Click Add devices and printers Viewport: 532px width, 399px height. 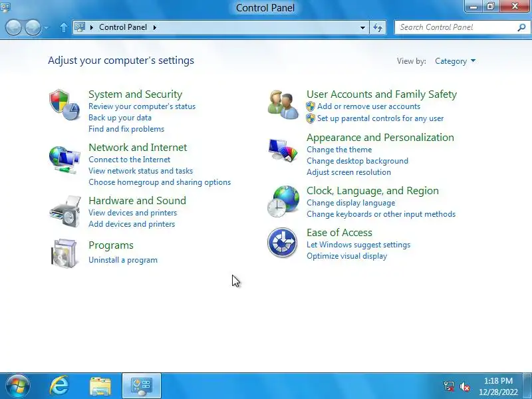click(x=132, y=224)
